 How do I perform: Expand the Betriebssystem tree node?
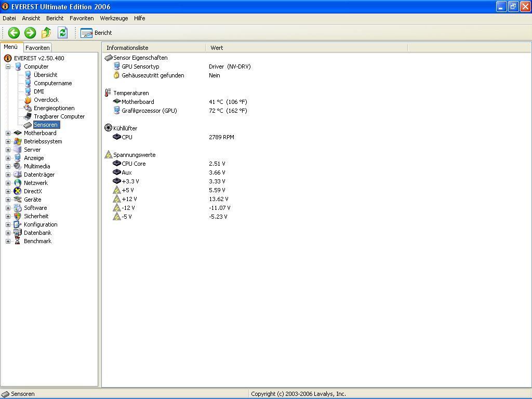click(x=8, y=141)
